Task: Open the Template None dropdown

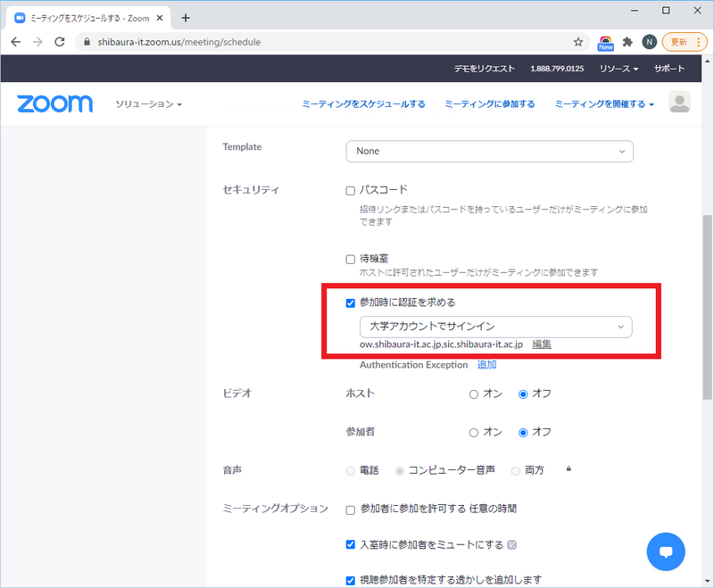Action: [x=489, y=151]
